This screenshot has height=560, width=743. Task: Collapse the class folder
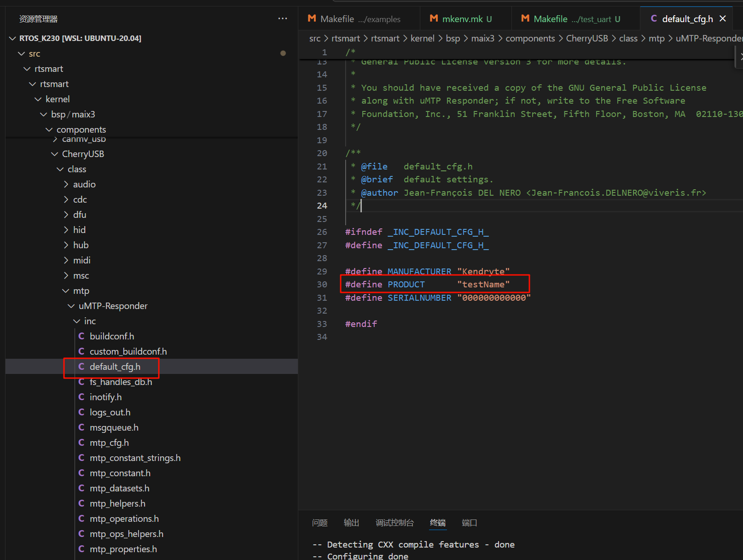click(x=60, y=169)
